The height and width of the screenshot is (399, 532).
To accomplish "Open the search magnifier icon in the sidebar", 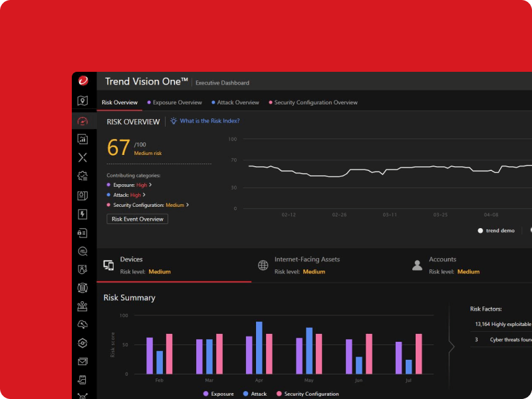I will pos(82,251).
